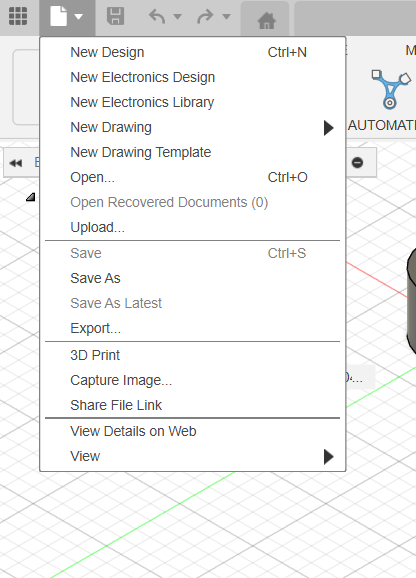This screenshot has height=578, width=416.
Task: Expand the Redo history dropdown arrow
Action: tap(227, 17)
